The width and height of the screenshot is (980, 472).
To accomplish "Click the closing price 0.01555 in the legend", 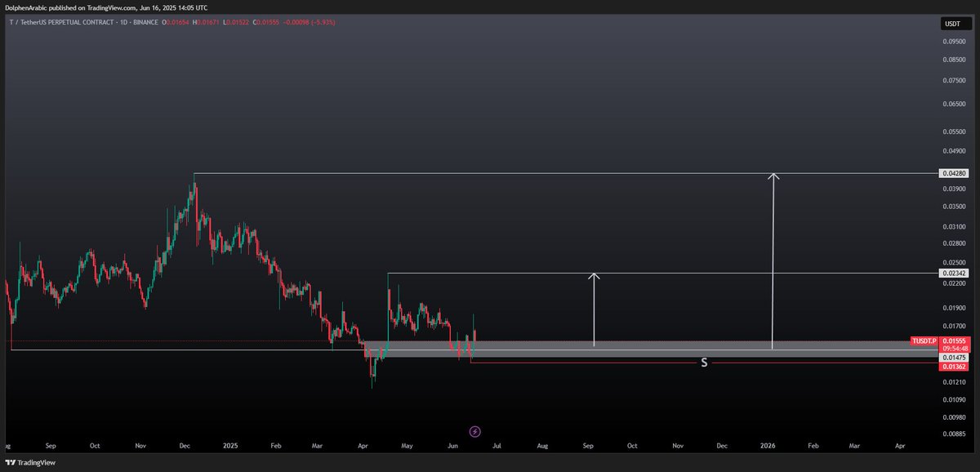I will coord(267,24).
